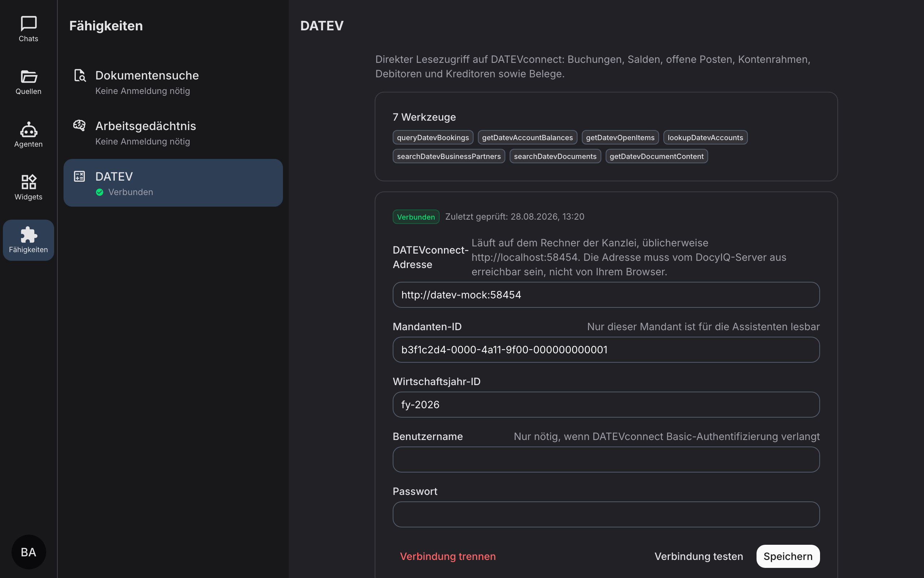Focus the Benutzername input field

pyautogui.click(x=606, y=460)
